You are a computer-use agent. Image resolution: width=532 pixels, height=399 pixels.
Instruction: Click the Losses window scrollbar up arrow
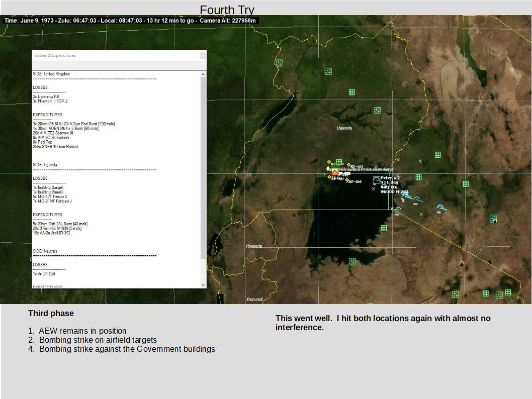pyautogui.click(x=203, y=74)
